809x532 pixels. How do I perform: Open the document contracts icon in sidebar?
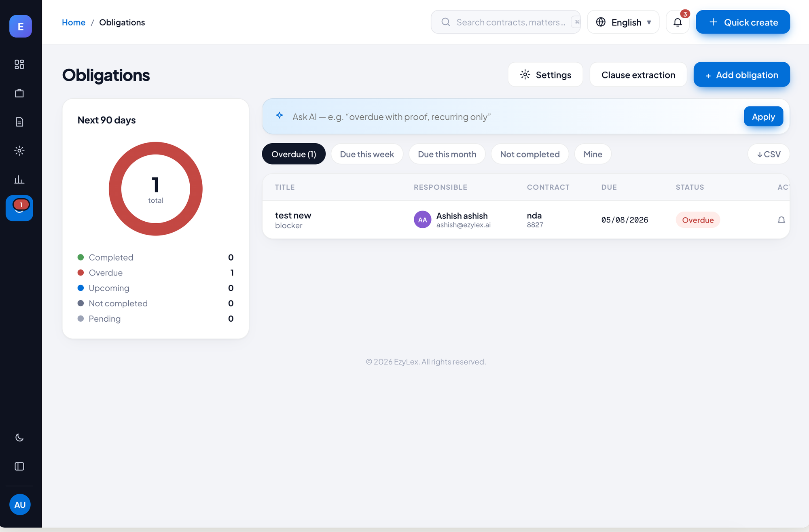pyautogui.click(x=19, y=122)
